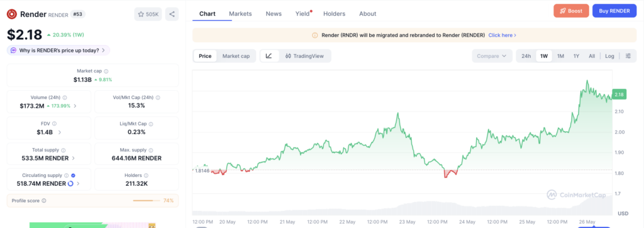Screen dimensions: 644x228
Task: Expand FDV details chevron
Action: point(60,132)
